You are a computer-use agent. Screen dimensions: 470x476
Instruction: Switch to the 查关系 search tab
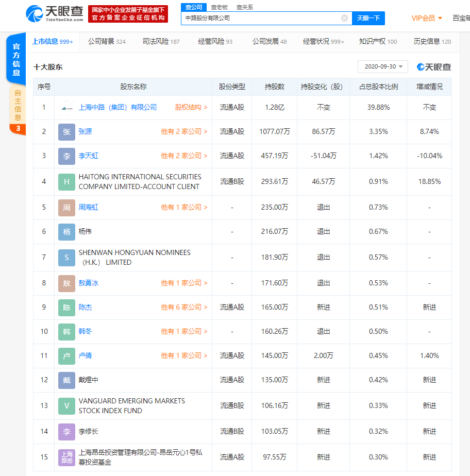pos(245,7)
